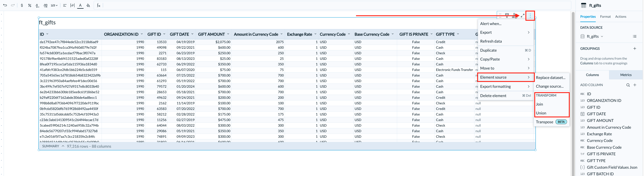Click the Gift Custom Field Values Json type icon
The height and width of the screenshot is (176, 644).
point(583,167)
